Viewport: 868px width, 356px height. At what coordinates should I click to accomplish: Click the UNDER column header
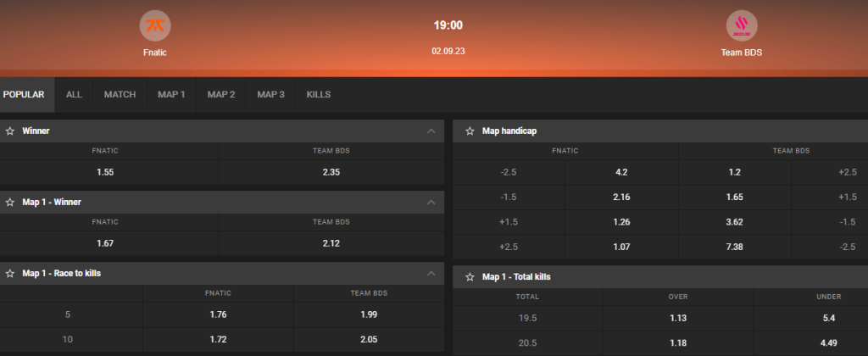click(x=829, y=297)
